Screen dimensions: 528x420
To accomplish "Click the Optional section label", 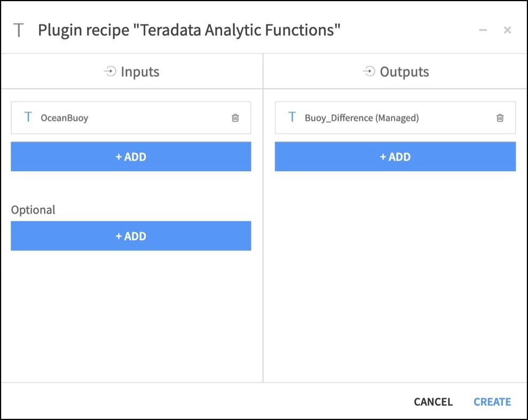I will (x=33, y=210).
